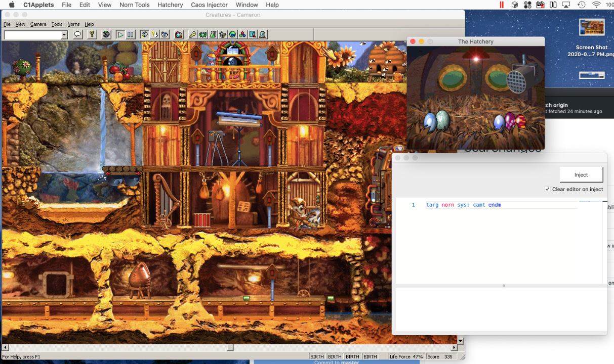Open the Screen Shot desktop file thumbnail
The width and height of the screenshot is (614, 364).
(592, 28)
